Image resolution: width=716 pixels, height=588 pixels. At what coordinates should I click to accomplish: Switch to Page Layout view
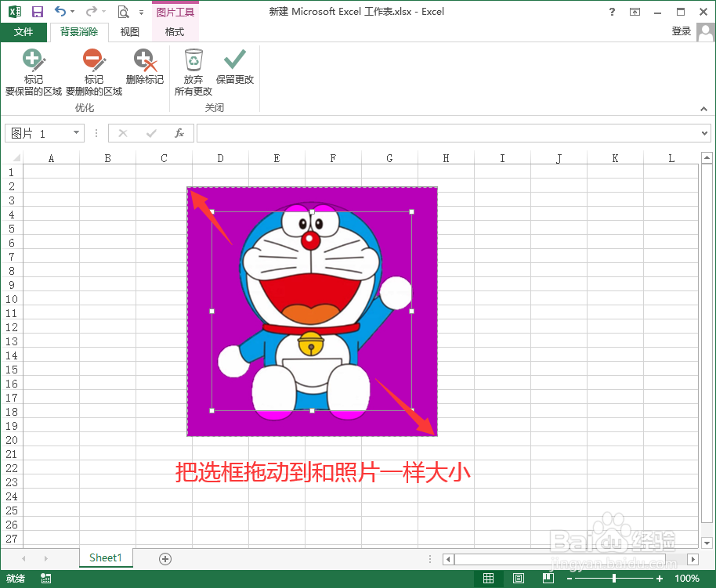click(x=519, y=579)
